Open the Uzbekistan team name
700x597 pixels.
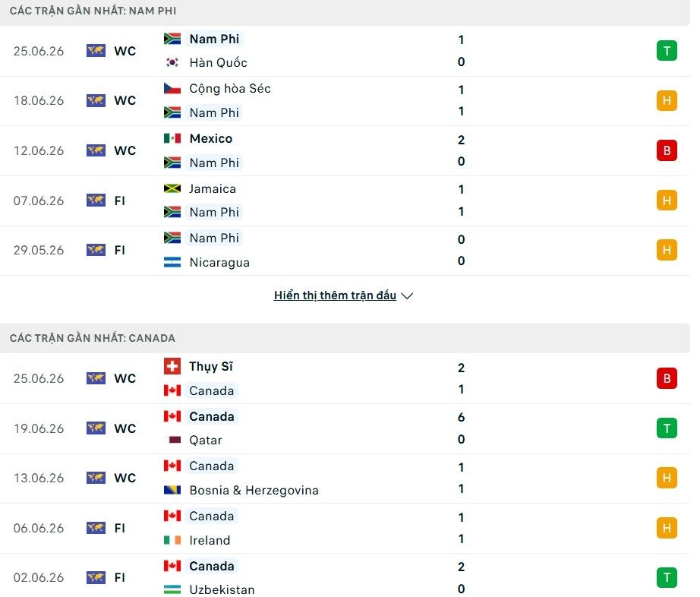(222, 589)
